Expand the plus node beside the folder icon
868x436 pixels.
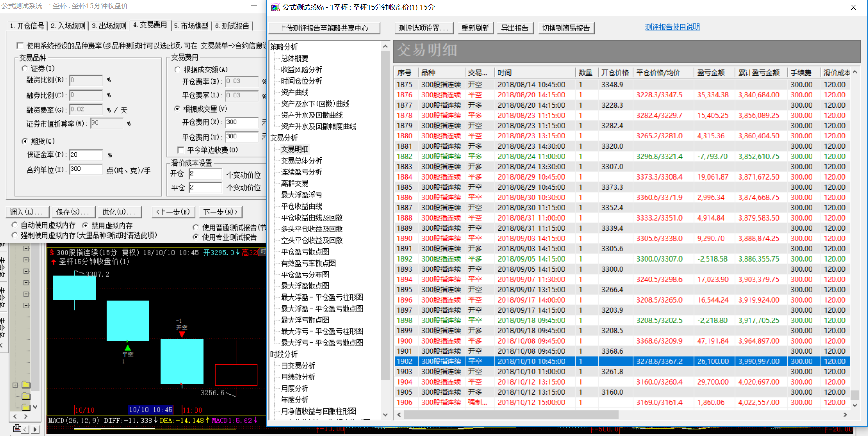coord(15,385)
